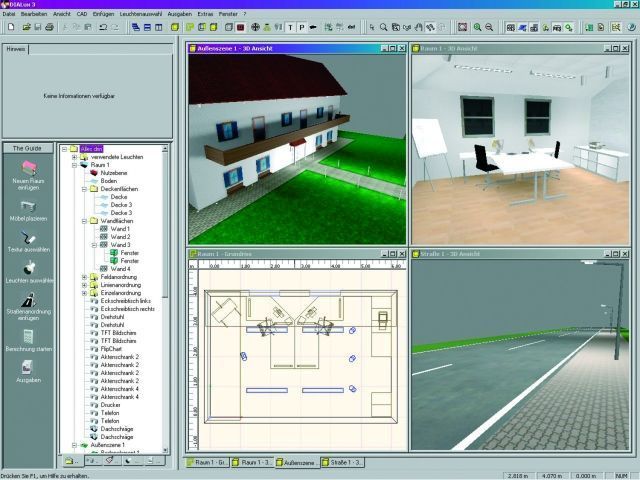Switch to the Straße 1 bottom tab

point(346,462)
